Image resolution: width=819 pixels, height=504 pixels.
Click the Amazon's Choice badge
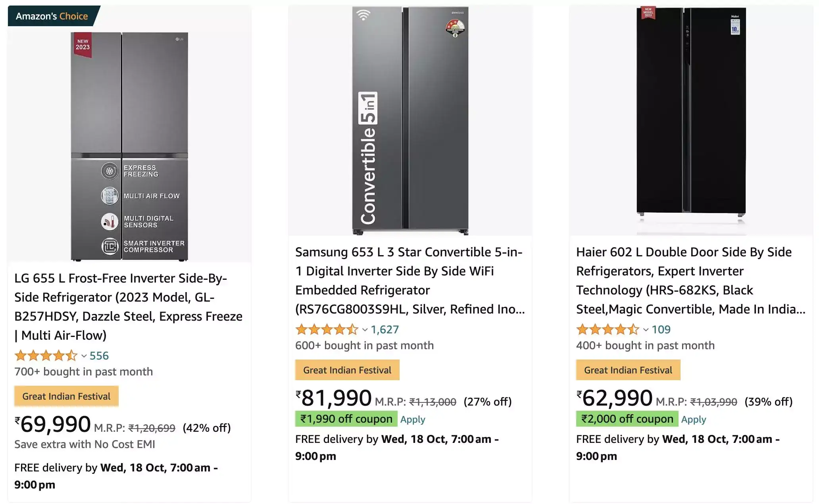click(52, 16)
